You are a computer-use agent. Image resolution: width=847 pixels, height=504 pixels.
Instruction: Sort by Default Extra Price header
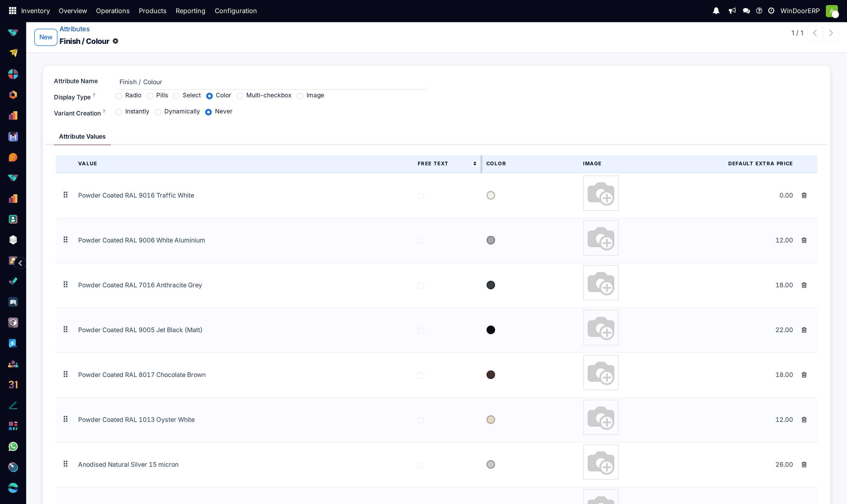click(760, 164)
